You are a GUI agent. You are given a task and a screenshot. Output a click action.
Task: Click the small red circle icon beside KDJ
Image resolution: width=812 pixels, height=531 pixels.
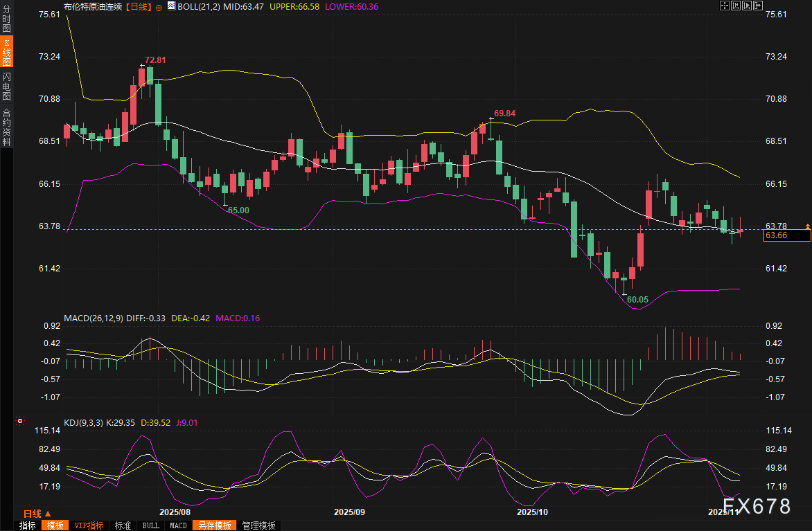(x=19, y=421)
